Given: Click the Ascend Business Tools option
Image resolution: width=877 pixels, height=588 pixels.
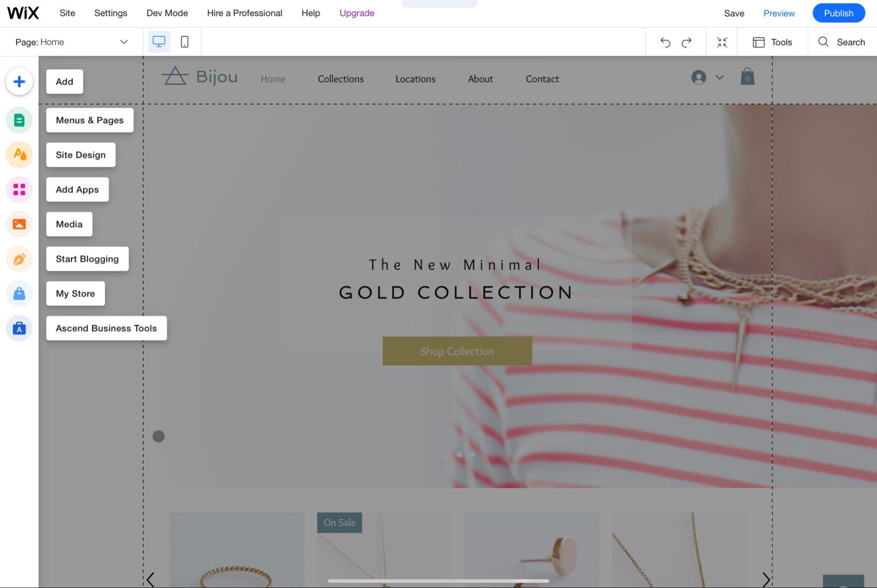Looking at the screenshot, I should [x=106, y=327].
